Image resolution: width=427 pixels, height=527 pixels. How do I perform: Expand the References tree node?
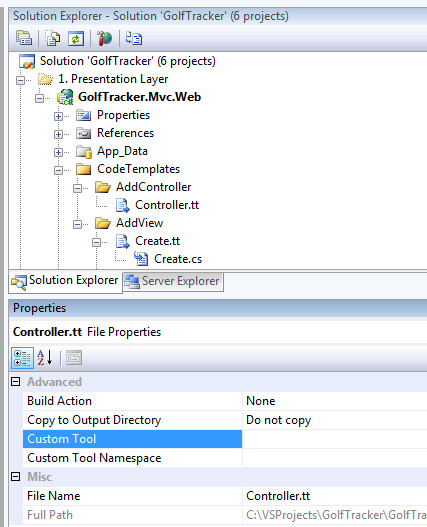point(59,134)
